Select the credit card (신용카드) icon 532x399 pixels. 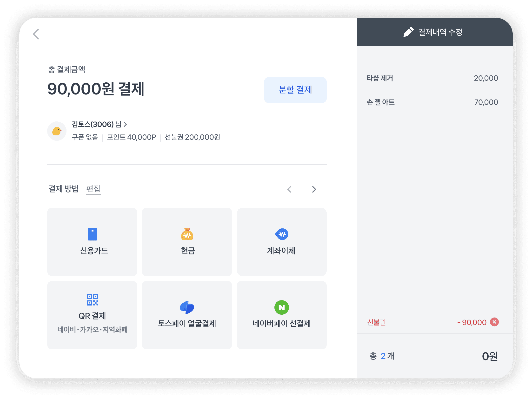(x=92, y=234)
